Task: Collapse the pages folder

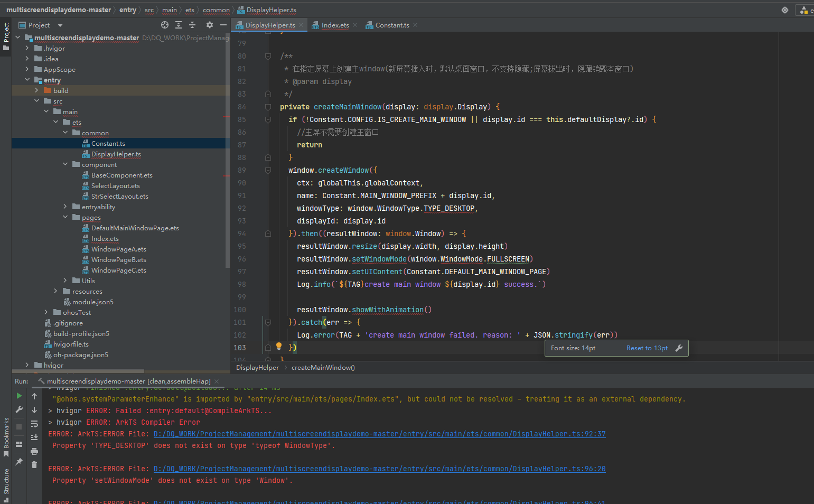Action: 65,217
